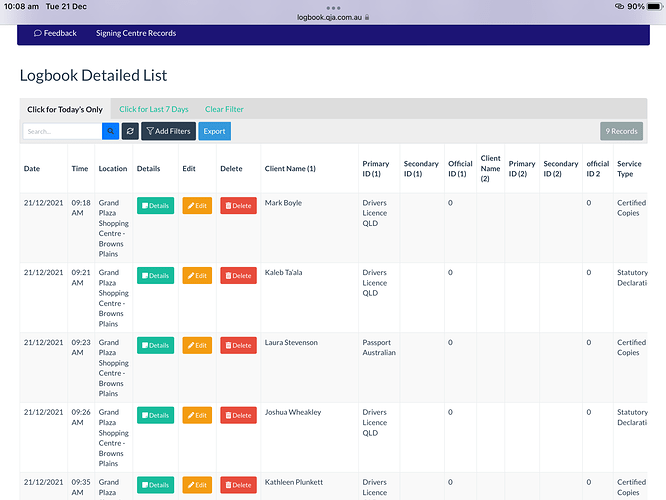666x500 pixels.
Task: Click the Secondary ID (2) column header
Action: [x=561, y=169]
